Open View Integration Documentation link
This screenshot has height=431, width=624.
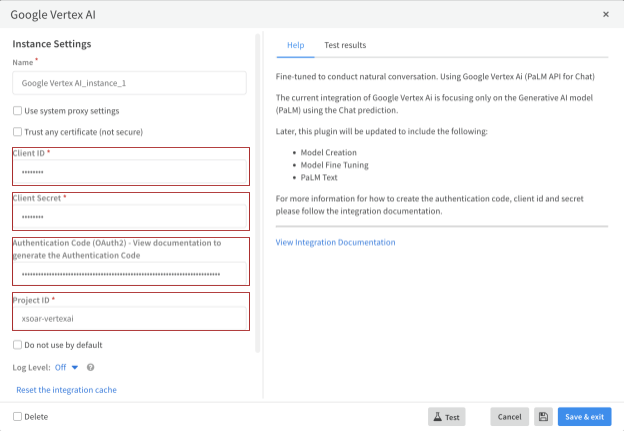[335, 242]
